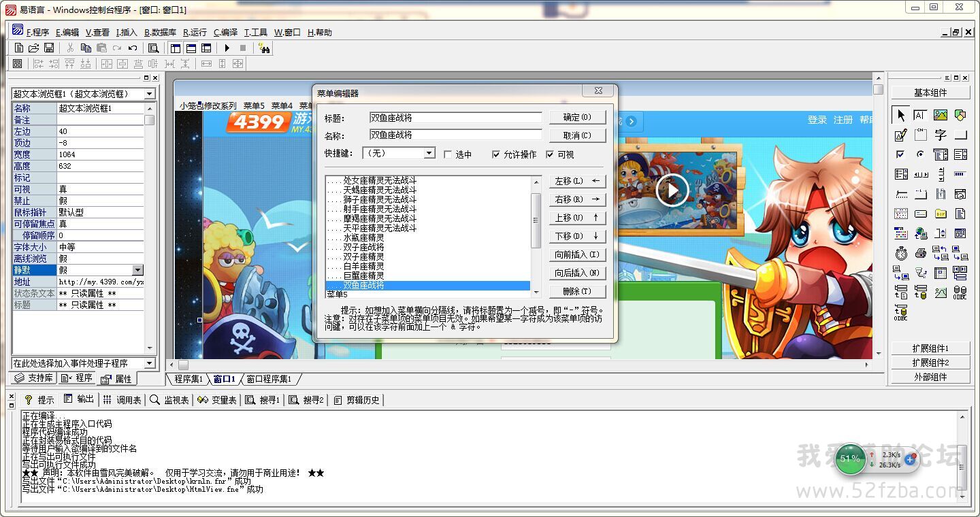Select the button component icon in palette

pyautogui.click(x=960, y=135)
